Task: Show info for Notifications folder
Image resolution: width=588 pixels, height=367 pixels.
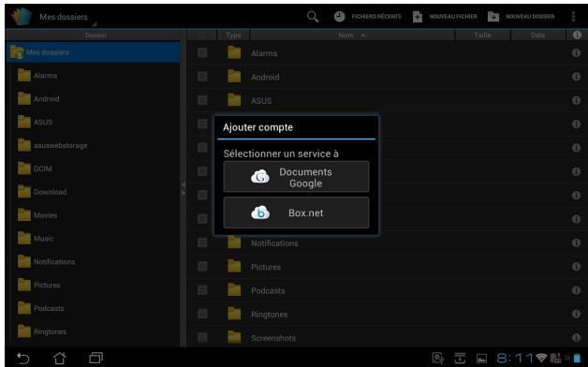Action: 577,242
